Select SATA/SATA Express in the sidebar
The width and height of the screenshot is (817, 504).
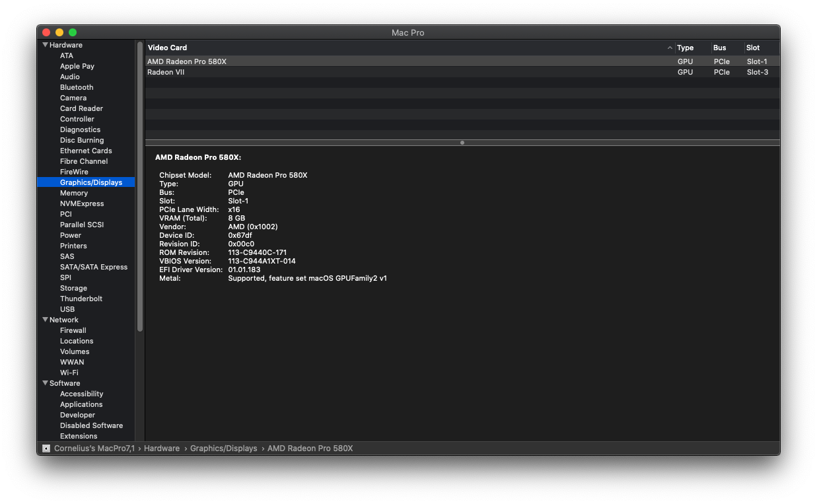(94, 267)
